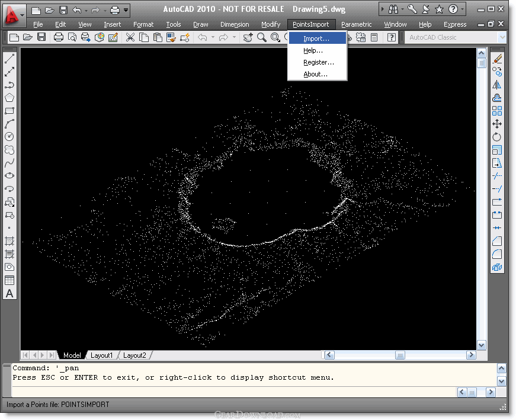Choose About... from PointsImport menu
The width and height of the screenshot is (516, 420).
click(317, 74)
